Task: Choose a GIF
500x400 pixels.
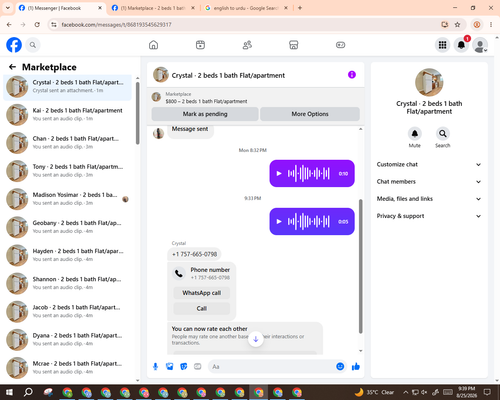Action: 198,367
